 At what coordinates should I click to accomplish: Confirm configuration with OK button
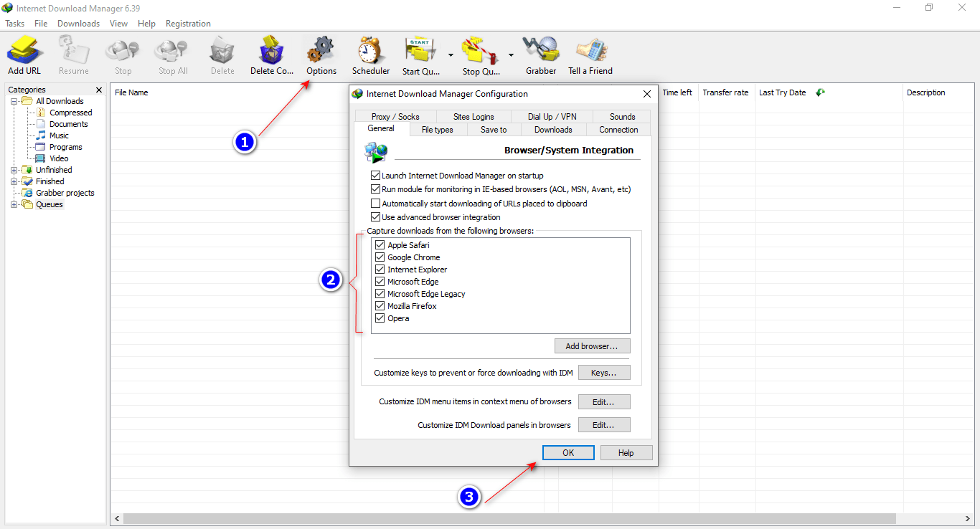point(568,453)
